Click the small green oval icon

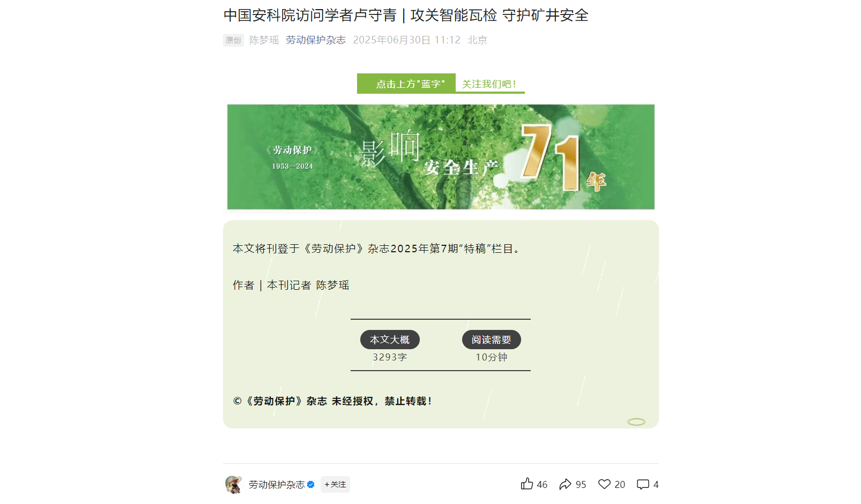click(636, 422)
